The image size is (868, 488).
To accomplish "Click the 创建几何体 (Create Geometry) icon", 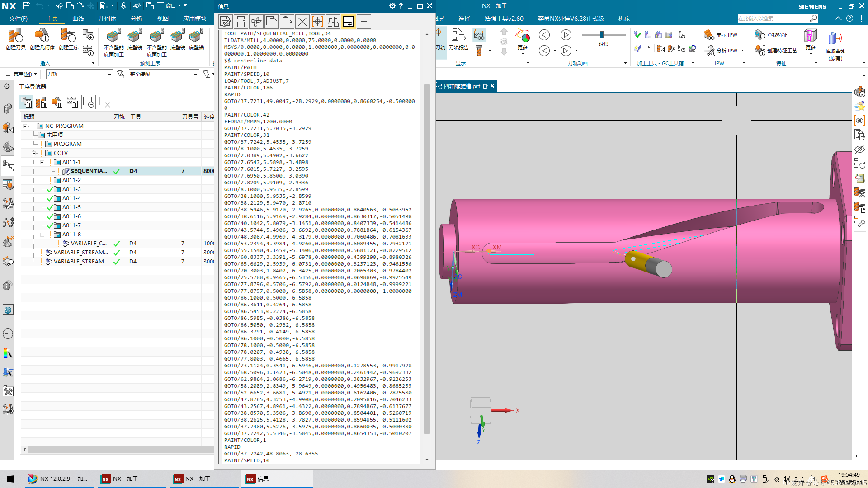I will (x=42, y=39).
